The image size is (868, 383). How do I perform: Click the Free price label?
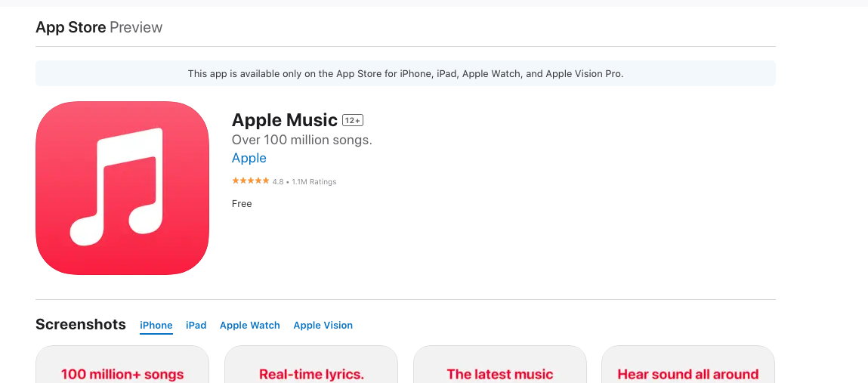(242, 204)
